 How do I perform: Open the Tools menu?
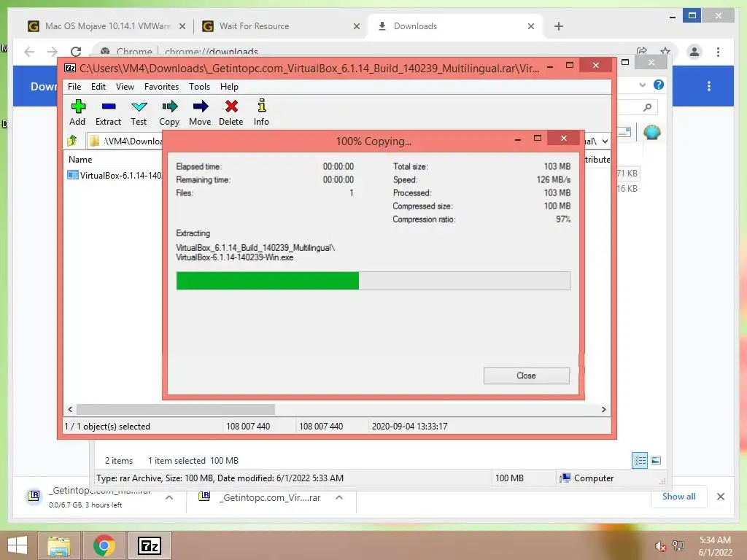pyautogui.click(x=199, y=87)
